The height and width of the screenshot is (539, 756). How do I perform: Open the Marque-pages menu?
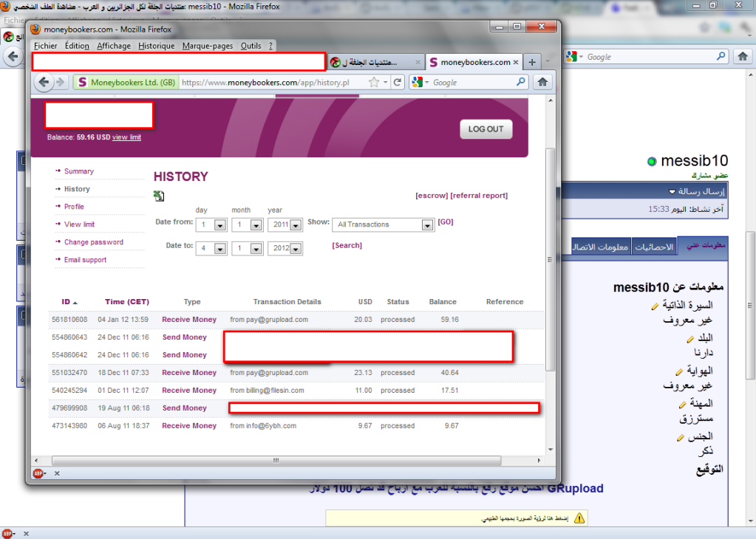208,46
